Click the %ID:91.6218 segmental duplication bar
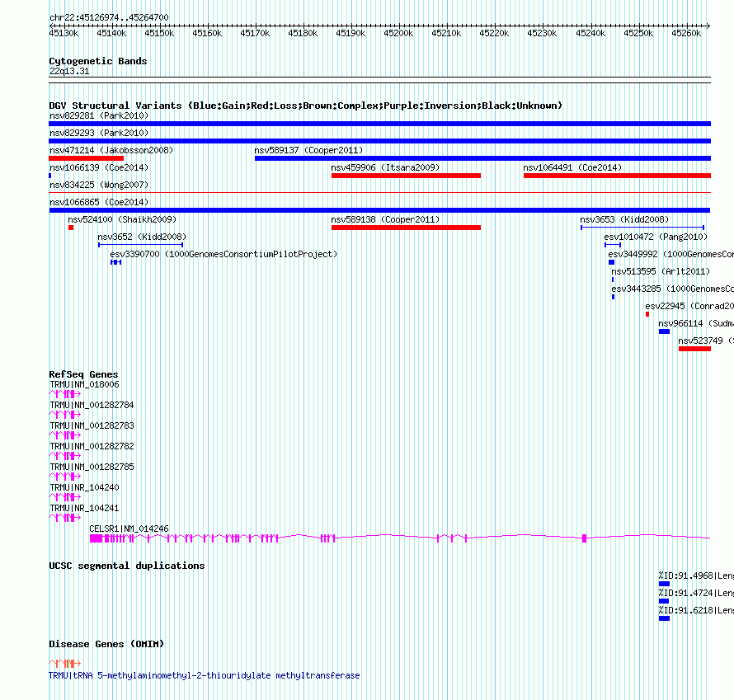This screenshot has height=700, width=734. pyautogui.click(x=664, y=618)
